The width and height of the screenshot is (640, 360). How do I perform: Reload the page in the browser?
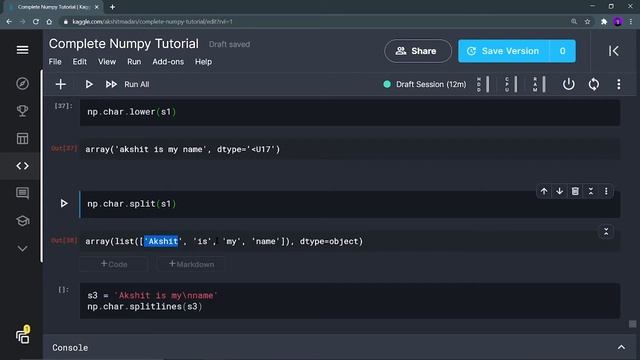[x=36, y=22]
